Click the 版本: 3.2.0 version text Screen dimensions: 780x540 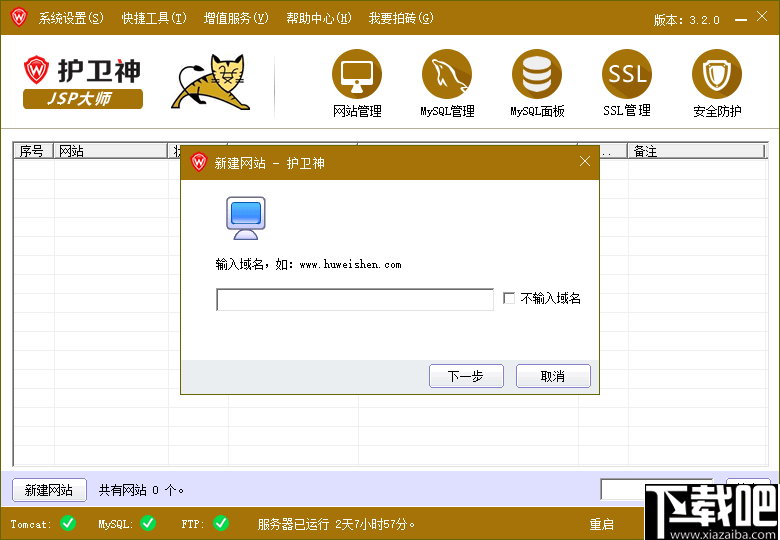(x=686, y=20)
